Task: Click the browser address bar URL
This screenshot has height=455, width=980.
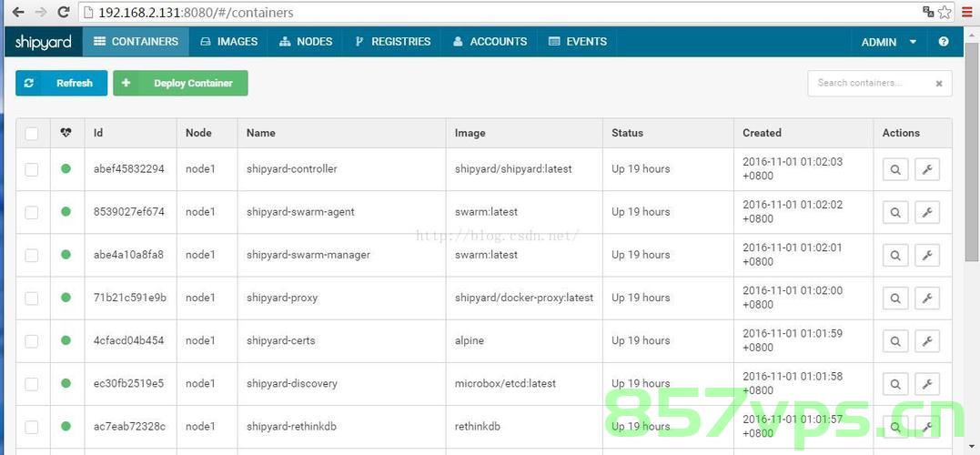Action: 197,13
